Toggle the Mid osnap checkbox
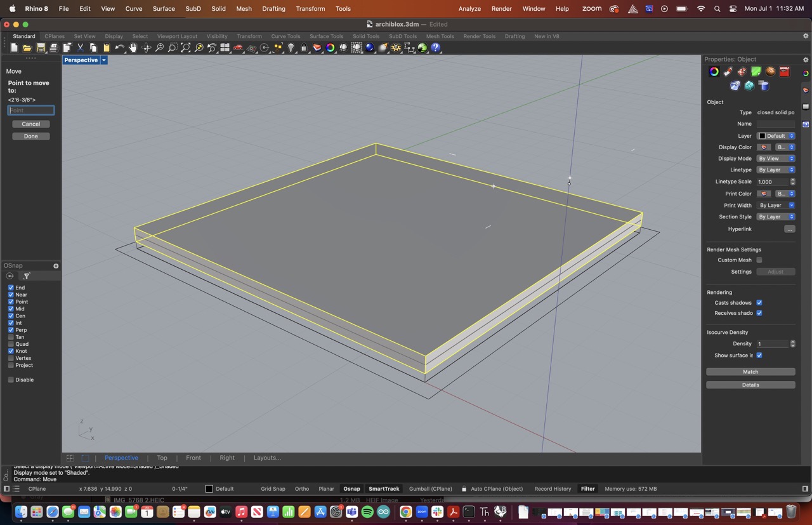Screen dimensions: 812x525 coord(11,309)
